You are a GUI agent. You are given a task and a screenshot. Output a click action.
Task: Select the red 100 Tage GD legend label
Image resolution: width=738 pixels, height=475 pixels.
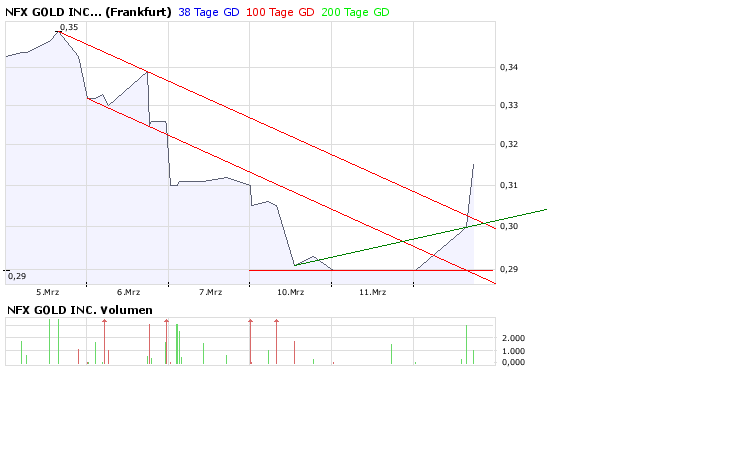click(x=280, y=12)
